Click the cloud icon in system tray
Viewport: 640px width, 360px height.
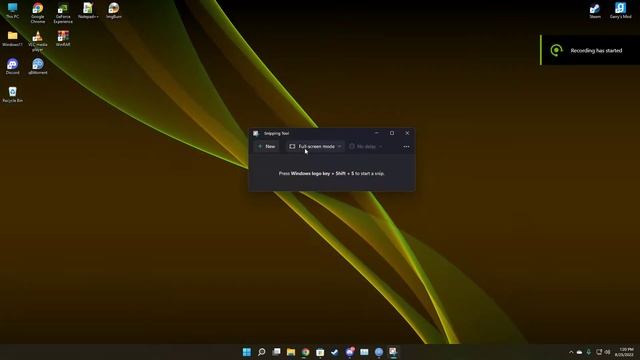[x=579, y=352]
